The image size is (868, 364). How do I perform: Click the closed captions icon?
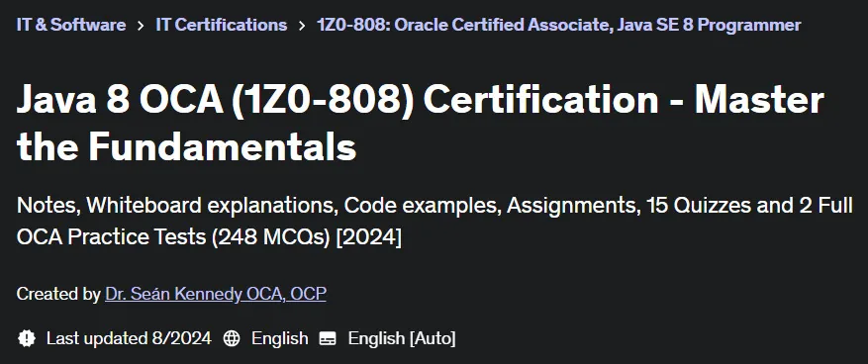(328, 338)
